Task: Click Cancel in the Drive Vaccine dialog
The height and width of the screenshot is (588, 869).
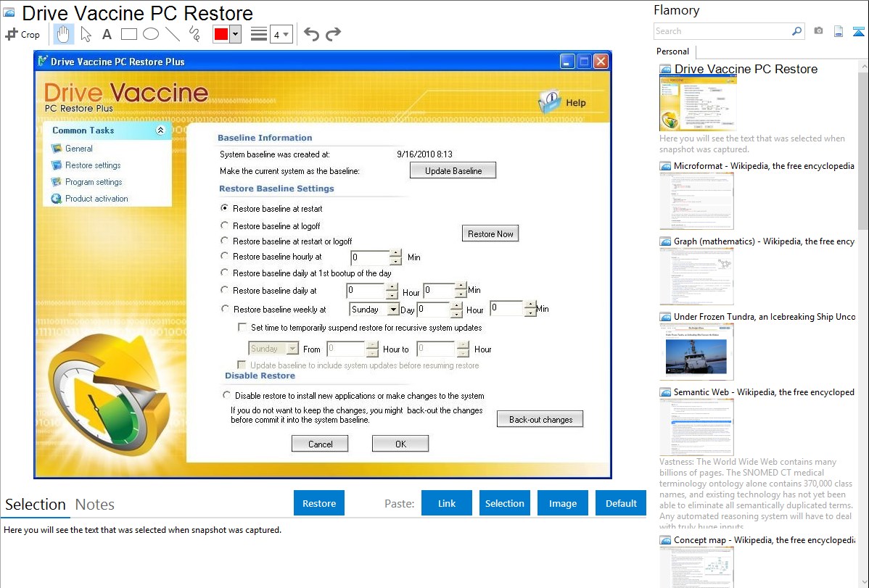Action: click(x=321, y=444)
